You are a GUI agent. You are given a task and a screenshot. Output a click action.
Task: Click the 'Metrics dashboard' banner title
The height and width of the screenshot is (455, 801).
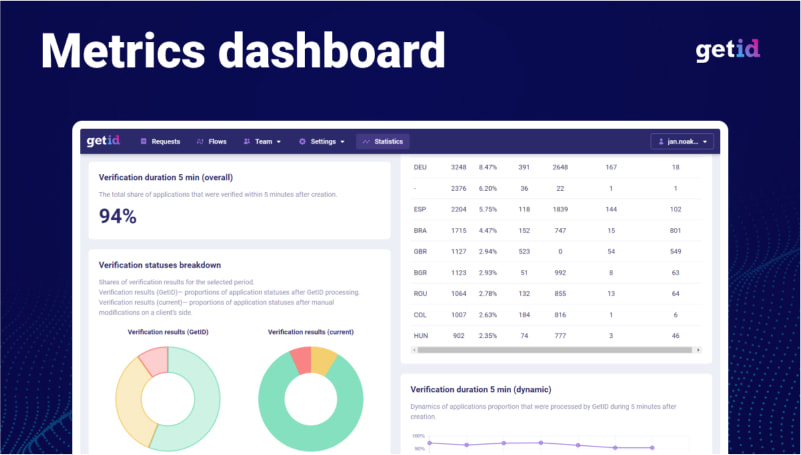[x=243, y=51]
